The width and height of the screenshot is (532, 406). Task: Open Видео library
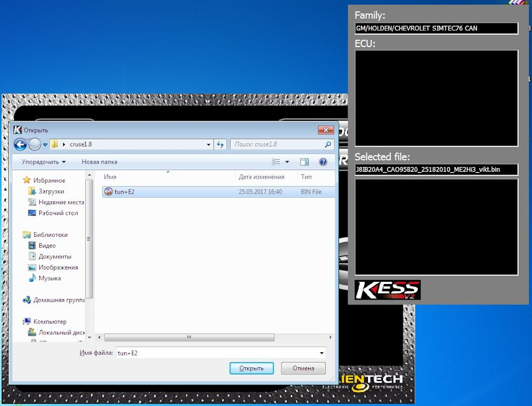(47, 246)
